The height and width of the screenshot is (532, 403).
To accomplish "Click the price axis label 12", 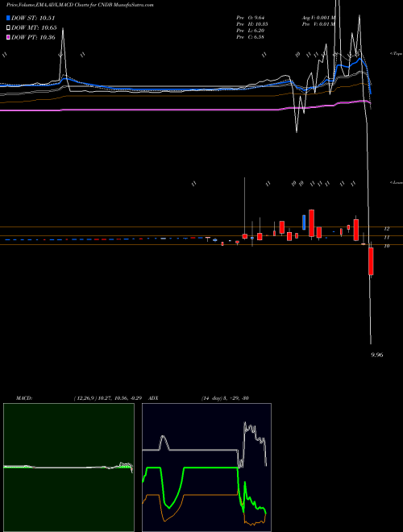I will click(387, 229).
